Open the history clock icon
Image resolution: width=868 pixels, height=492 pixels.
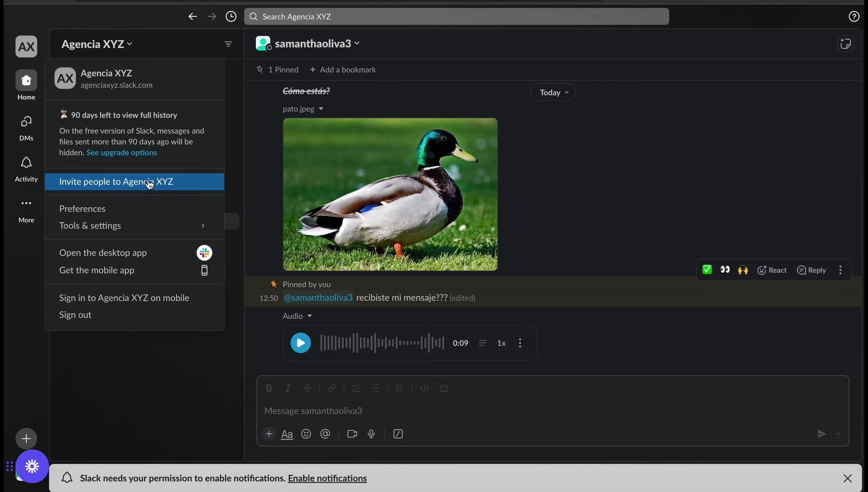231,17
